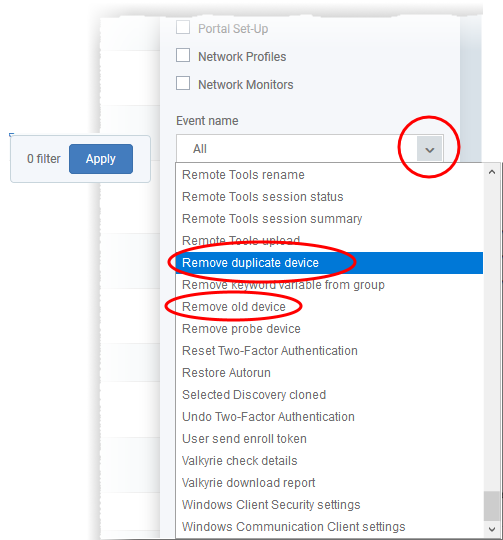
Task: Click the dropdown list scroll down arrow
Action: click(492, 529)
